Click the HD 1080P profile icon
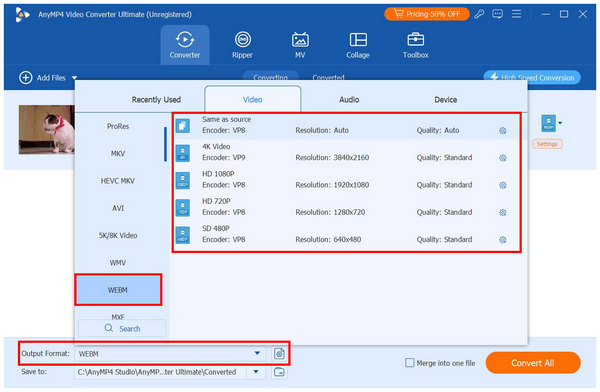Image resolution: width=600 pixels, height=392 pixels. click(x=183, y=180)
